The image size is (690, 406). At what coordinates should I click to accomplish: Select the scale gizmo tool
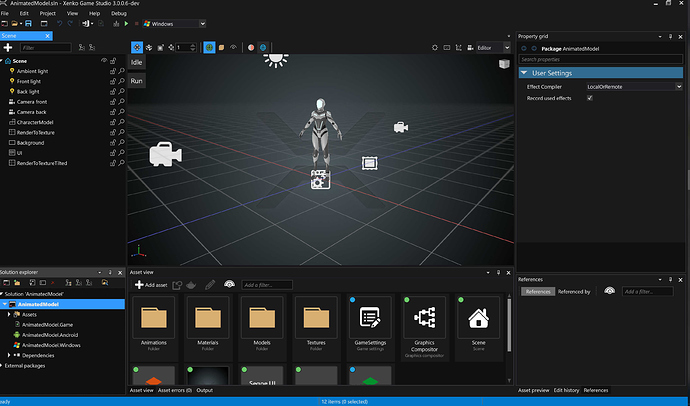pos(160,48)
